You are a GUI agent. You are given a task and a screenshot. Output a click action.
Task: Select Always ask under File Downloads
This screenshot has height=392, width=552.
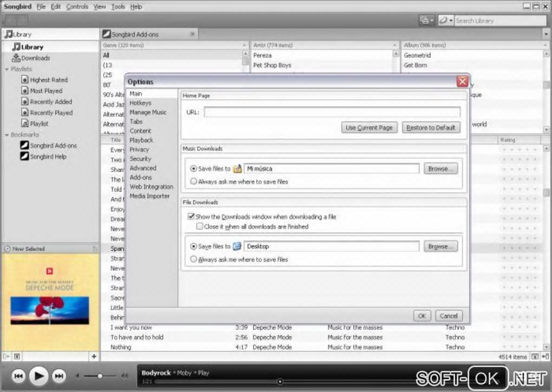click(193, 259)
